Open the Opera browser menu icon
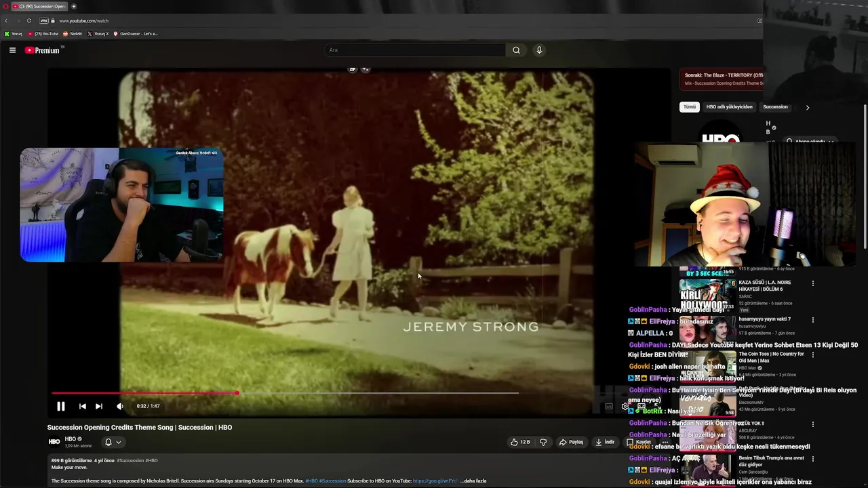868x488 pixels. (x=5, y=6)
